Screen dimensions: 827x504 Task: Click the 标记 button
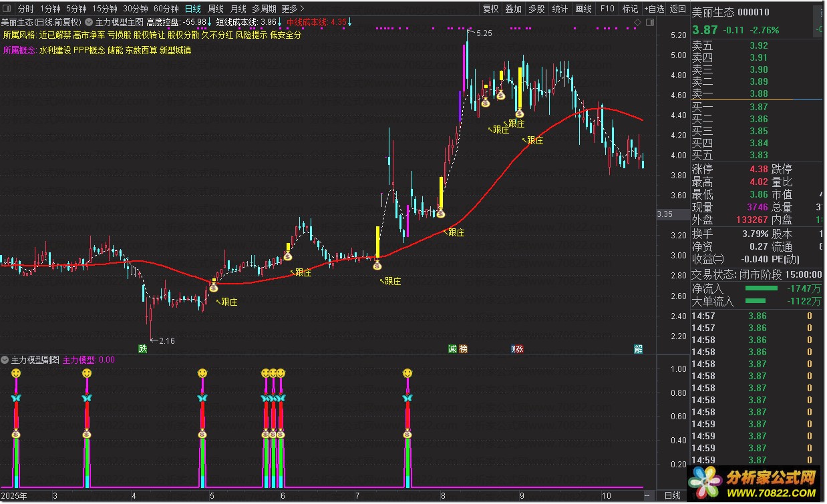click(x=630, y=9)
